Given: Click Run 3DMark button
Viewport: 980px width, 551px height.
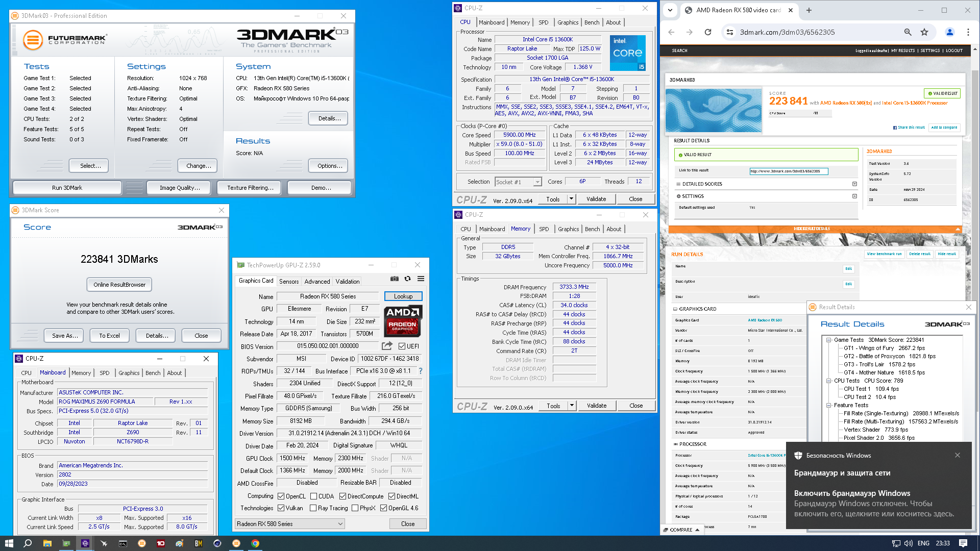Looking at the screenshot, I should [x=67, y=188].
